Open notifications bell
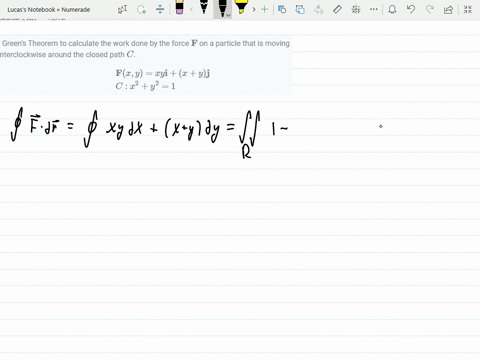This screenshot has width=480, height=360. tap(392, 9)
